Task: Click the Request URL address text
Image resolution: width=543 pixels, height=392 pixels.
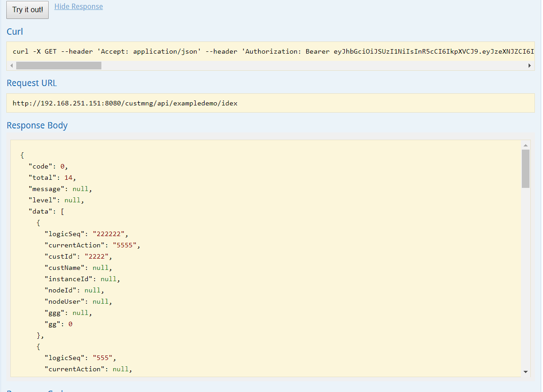Action: pyautogui.click(x=125, y=103)
